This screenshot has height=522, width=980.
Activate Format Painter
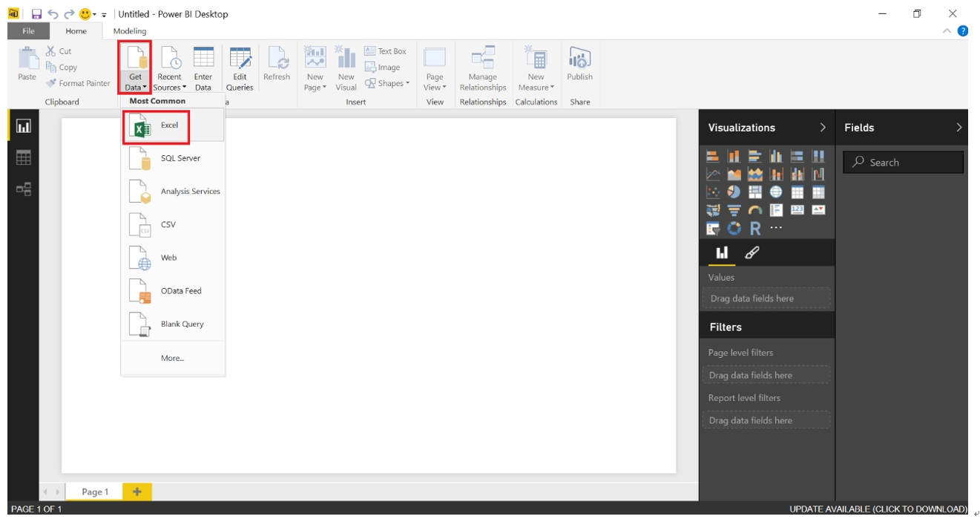point(78,83)
